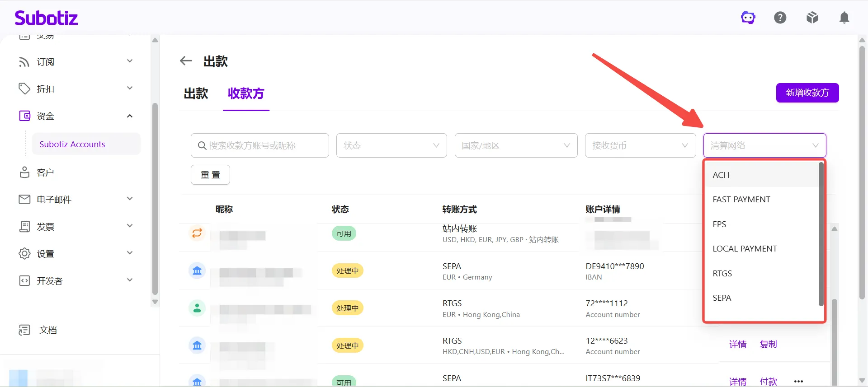Select FPS option
The image size is (868, 387).
pyautogui.click(x=762, y=224)
